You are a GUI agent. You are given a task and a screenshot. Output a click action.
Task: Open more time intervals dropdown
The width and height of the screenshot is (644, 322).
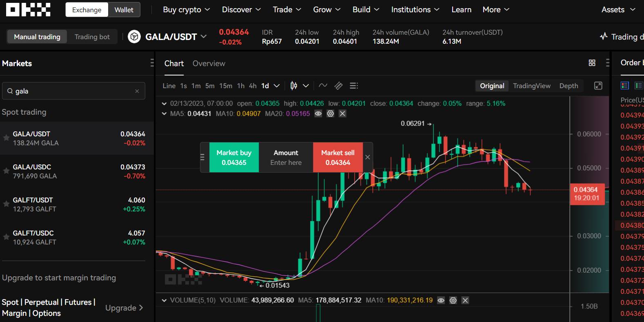(277, 86)
